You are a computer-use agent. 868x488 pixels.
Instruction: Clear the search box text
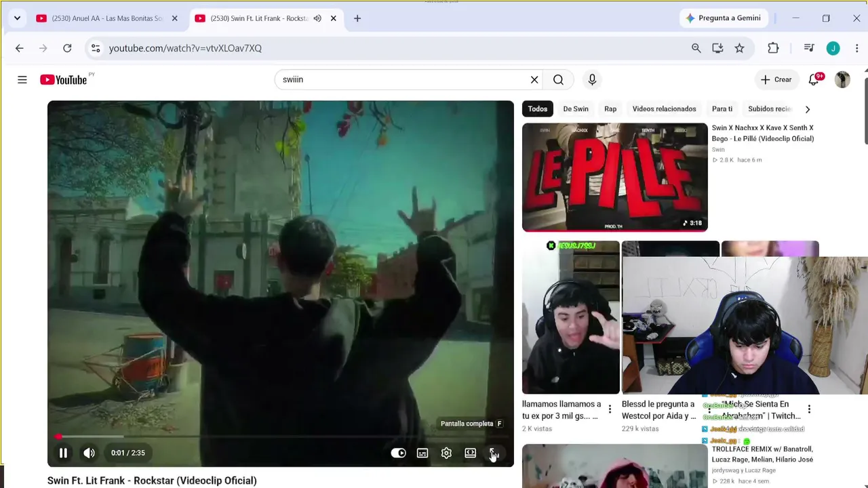click(534, 80)
